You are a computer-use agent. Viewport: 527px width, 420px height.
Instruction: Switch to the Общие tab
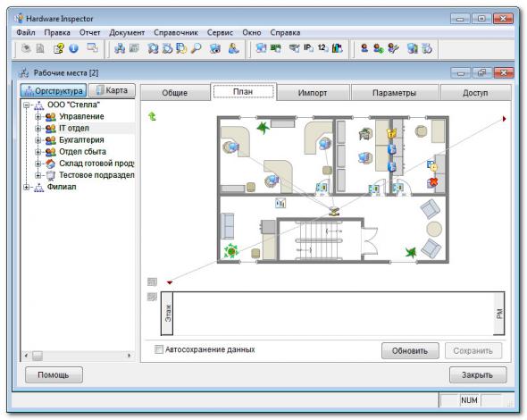175,93
